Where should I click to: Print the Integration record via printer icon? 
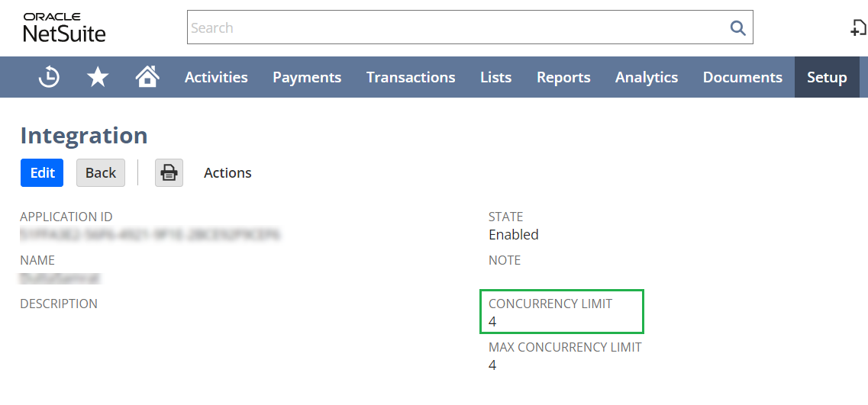tap(169, 173)
